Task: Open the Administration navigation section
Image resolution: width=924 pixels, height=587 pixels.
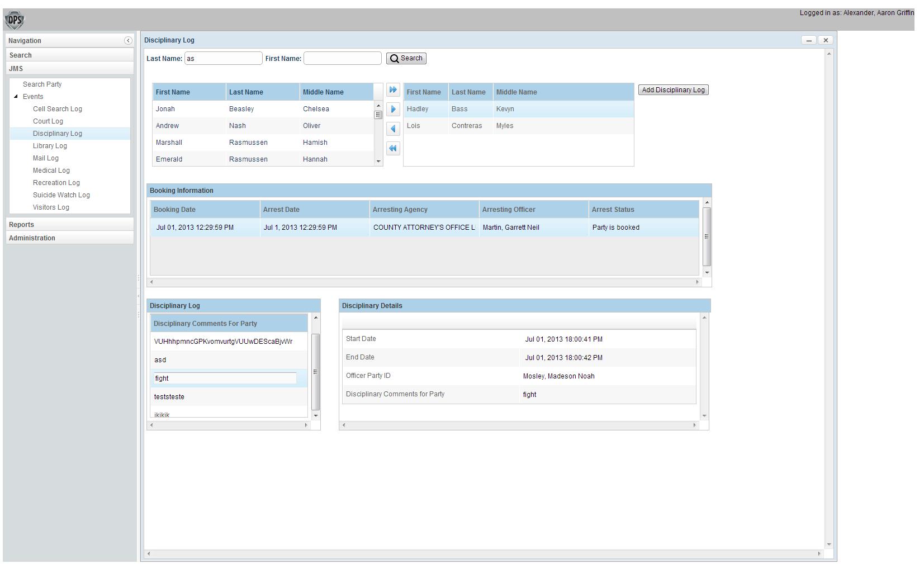Action: pyautogui.click(x=70, y=238)
